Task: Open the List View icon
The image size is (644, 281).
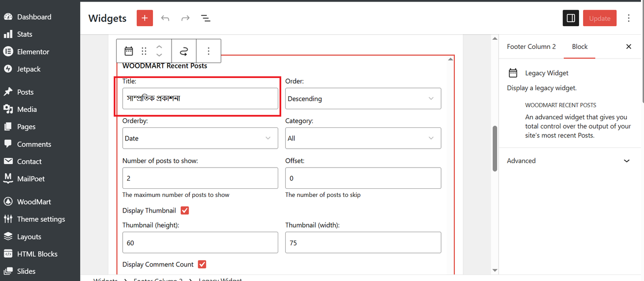Action: tap(205, 18)
